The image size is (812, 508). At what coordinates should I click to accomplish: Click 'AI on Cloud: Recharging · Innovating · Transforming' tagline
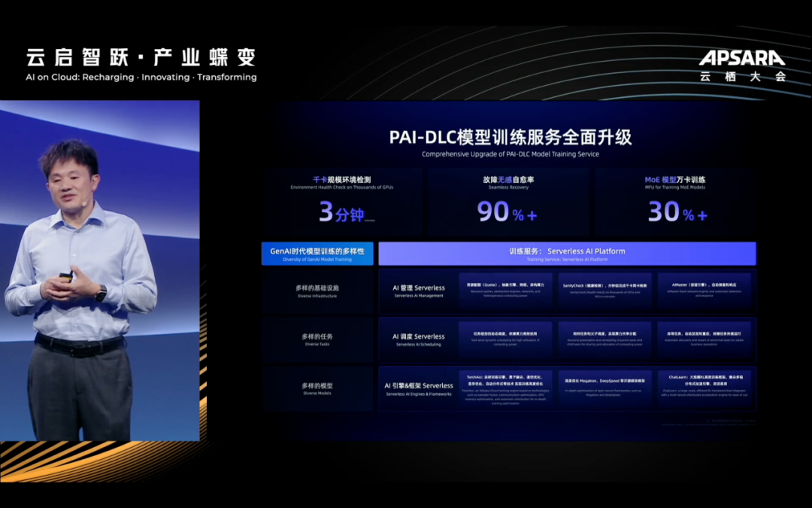tap(141, 78)
